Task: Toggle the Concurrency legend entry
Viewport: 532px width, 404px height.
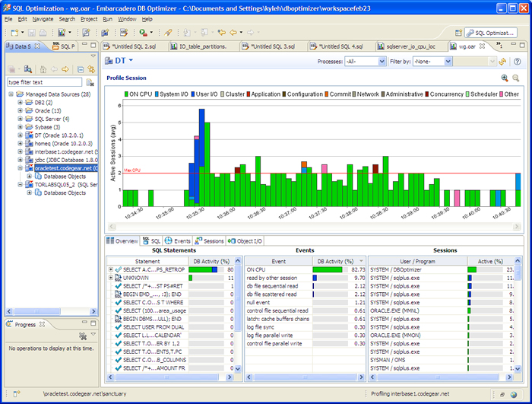Action: 448,94
